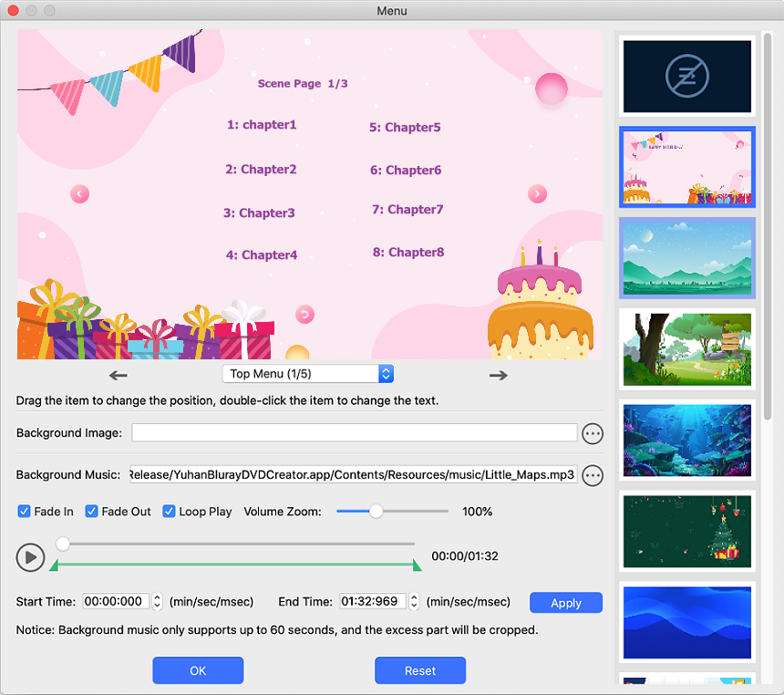This screenshot has height=695, width=784.
Task: Click the left arrow for previous menu page
Action: 118,375
